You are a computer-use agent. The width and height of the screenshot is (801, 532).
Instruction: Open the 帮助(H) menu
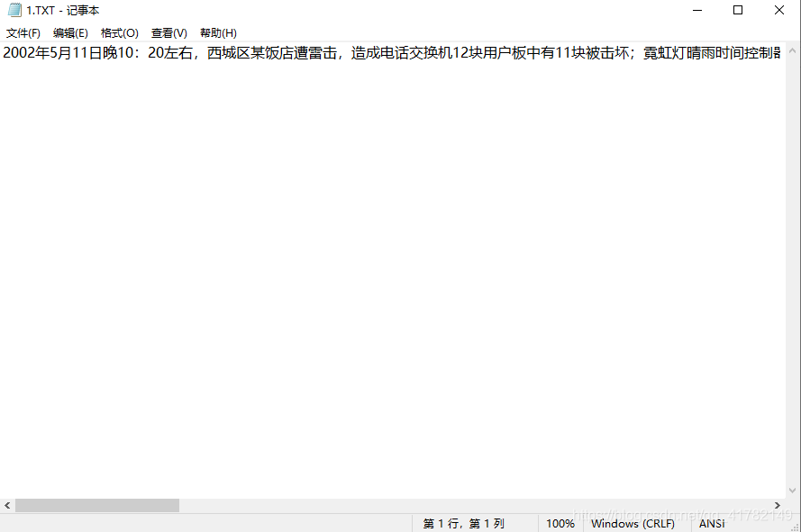(x=218, y=33)
